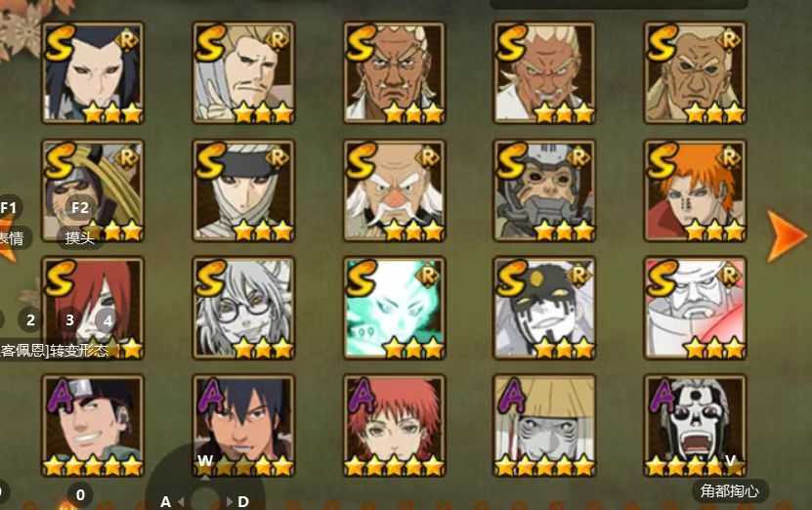Use the 角都掏心 skill button
Image resolution: width=812 pixels, height=510 pixels.
[x=729, y=490]
